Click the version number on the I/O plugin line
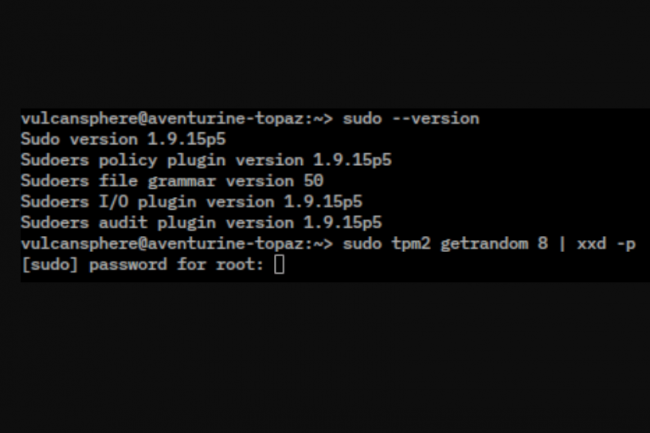650x433 pixels. [321, 202]
